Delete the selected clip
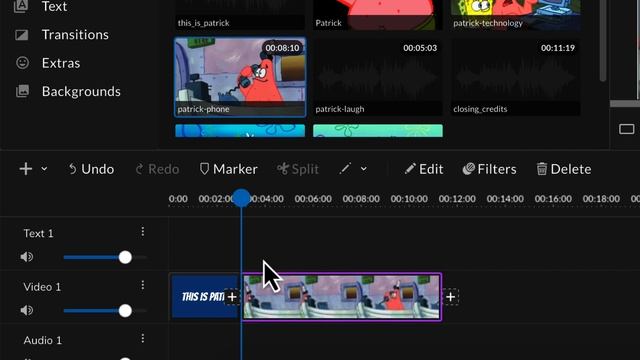This screenshot has width=640, height=360. tap(564, 169)
